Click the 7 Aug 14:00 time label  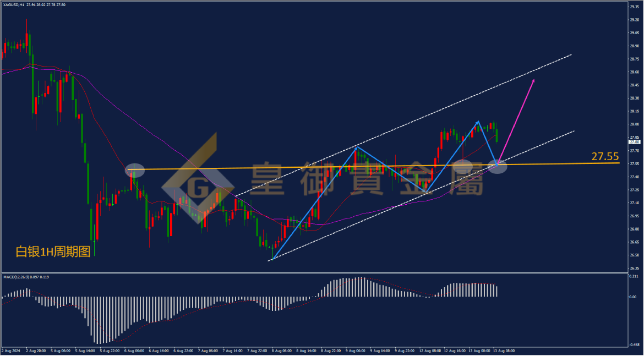pos(233,351)
